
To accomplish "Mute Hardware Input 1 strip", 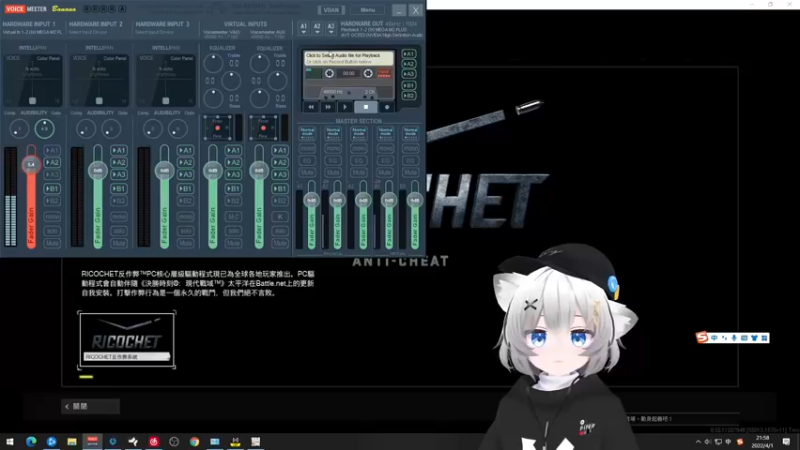I will click(52, 243).
